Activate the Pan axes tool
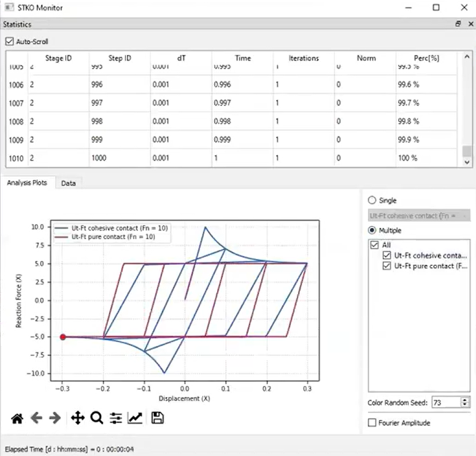The image size is (476, 456). coord(77,418)
